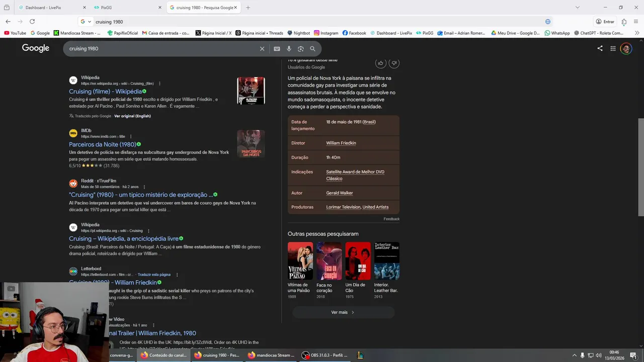Viewport: 644px width, 362px height.
Task: Open the Nightbot bookmark
Action: click(x=298, y=33)
